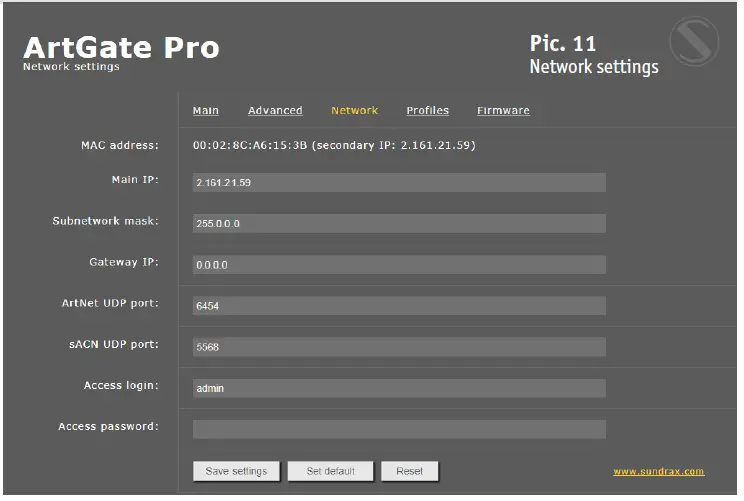Click the Network settings subtitle under ArtGate Pro
744x501 pixels.
coord(71,67)
